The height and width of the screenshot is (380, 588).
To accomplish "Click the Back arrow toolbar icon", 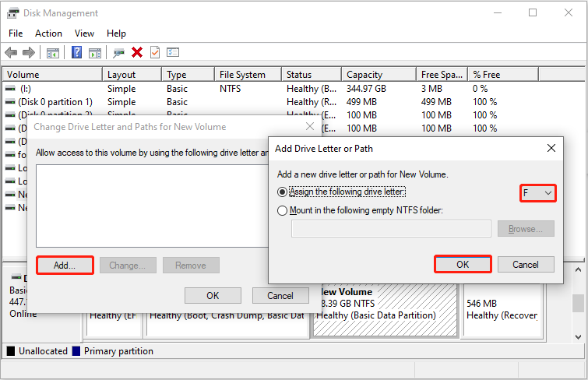I will pos(11,52).
